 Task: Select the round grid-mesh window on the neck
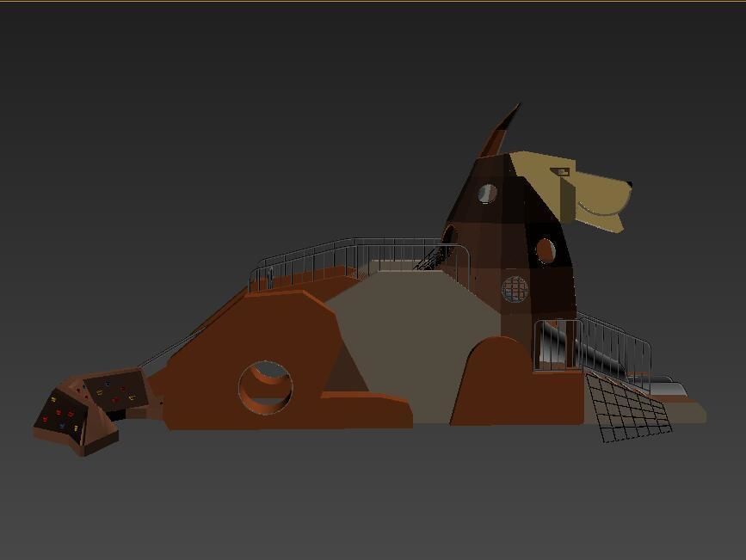point(515,289)
